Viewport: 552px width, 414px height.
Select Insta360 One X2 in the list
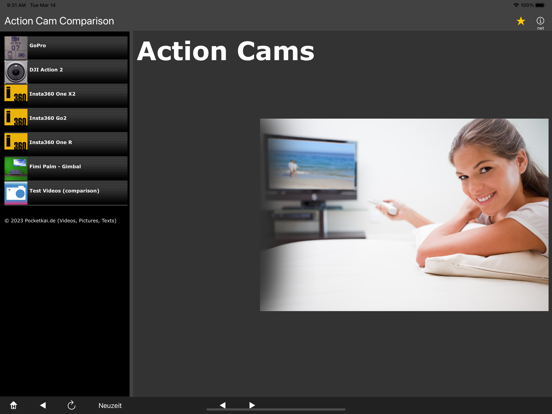[66, 96]
